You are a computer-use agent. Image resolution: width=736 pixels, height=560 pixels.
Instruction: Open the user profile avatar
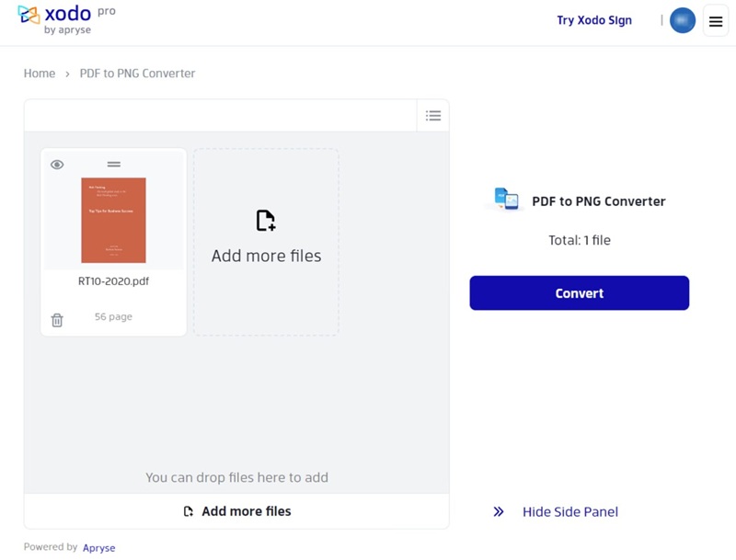[682, 20]
